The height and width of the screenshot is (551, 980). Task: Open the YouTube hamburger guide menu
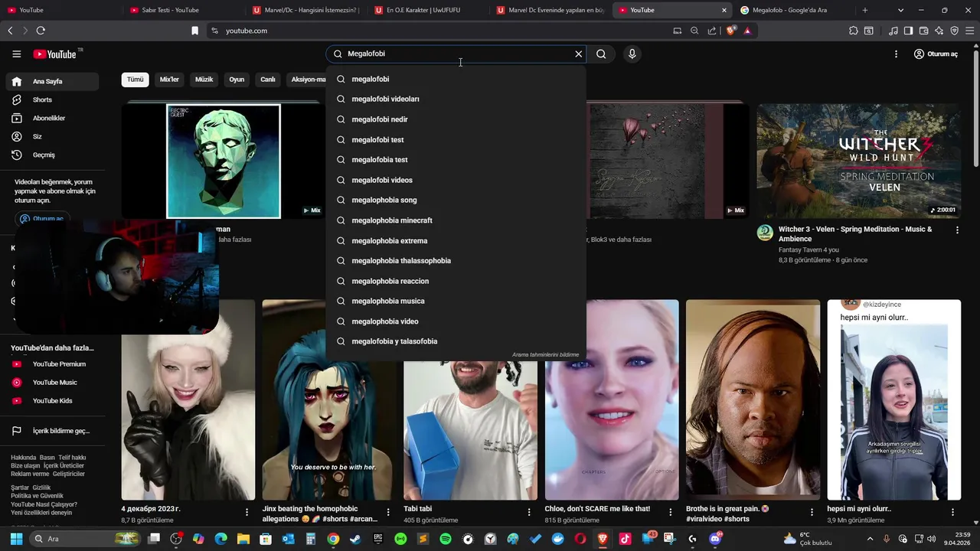[16, 54]
